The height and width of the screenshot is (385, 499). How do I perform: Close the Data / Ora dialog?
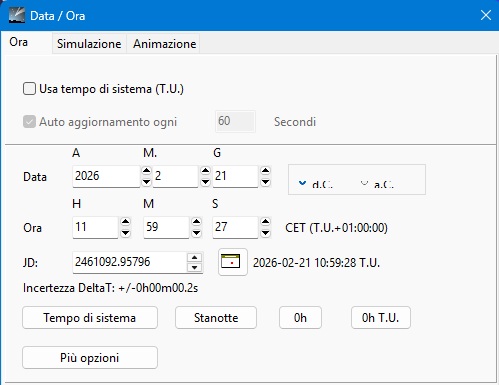click(486, 15)
